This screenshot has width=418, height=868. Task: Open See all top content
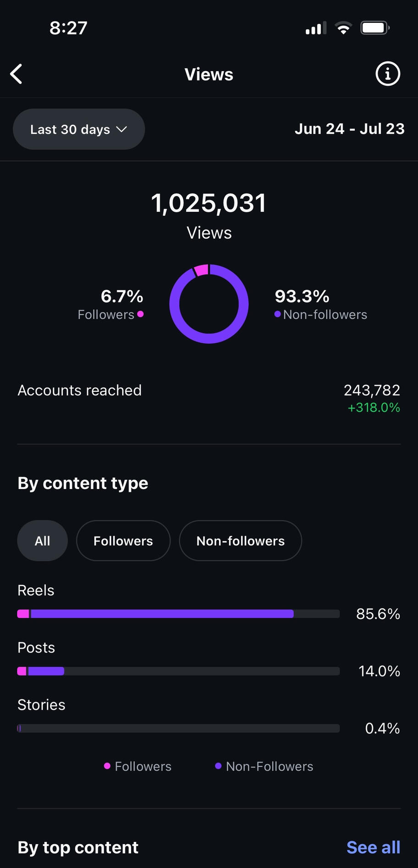tap(373, 847)
